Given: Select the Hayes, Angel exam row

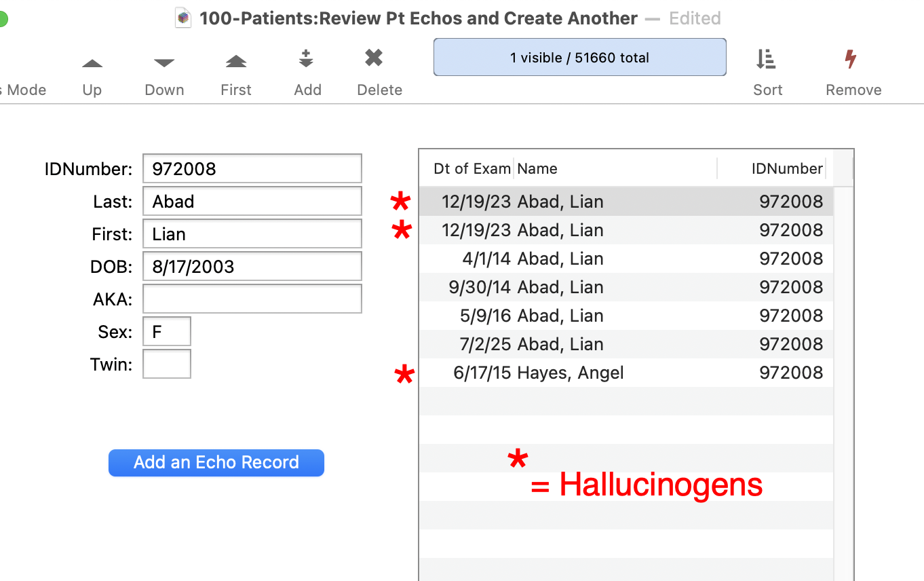Looking at the screenshot, I should (625, 373).
